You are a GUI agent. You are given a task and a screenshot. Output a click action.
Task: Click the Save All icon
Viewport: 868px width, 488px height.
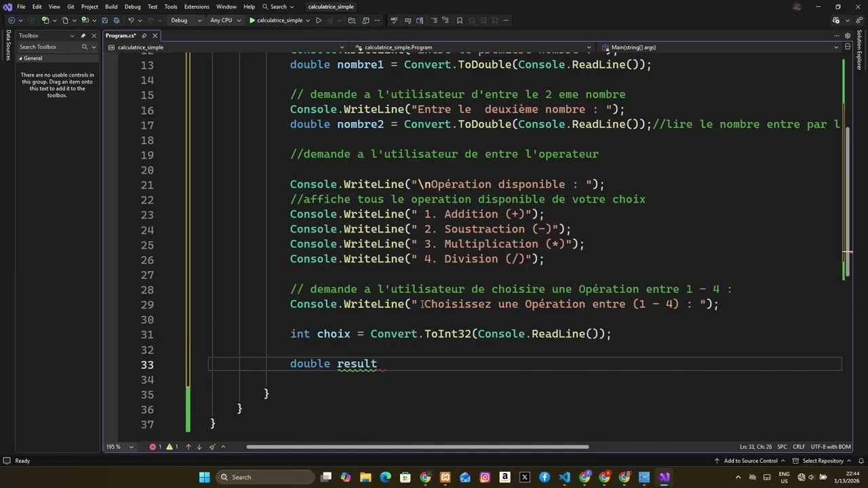[117, 20]
